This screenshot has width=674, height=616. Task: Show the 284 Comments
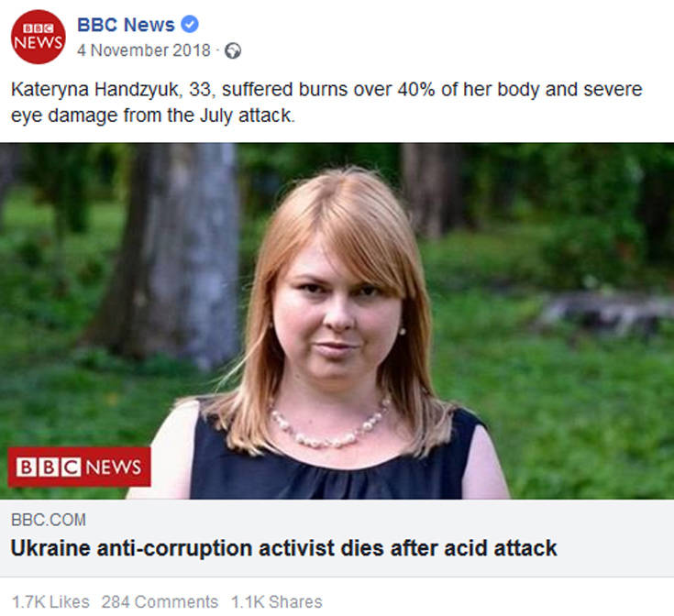tap(160, 601)
